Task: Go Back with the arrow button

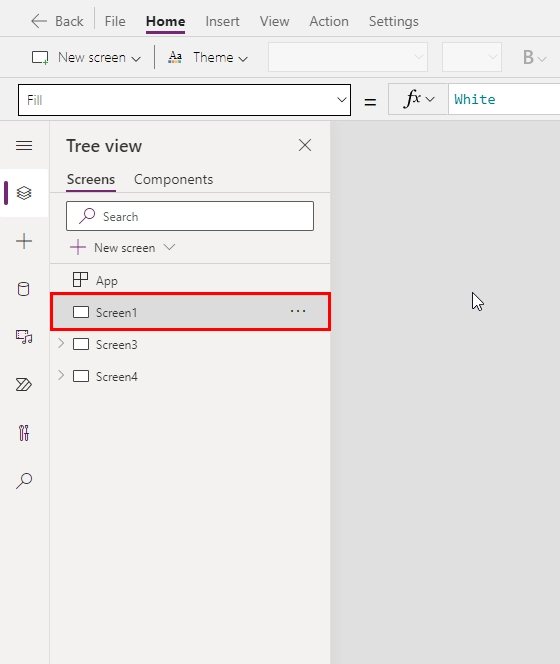Action: 57,21
